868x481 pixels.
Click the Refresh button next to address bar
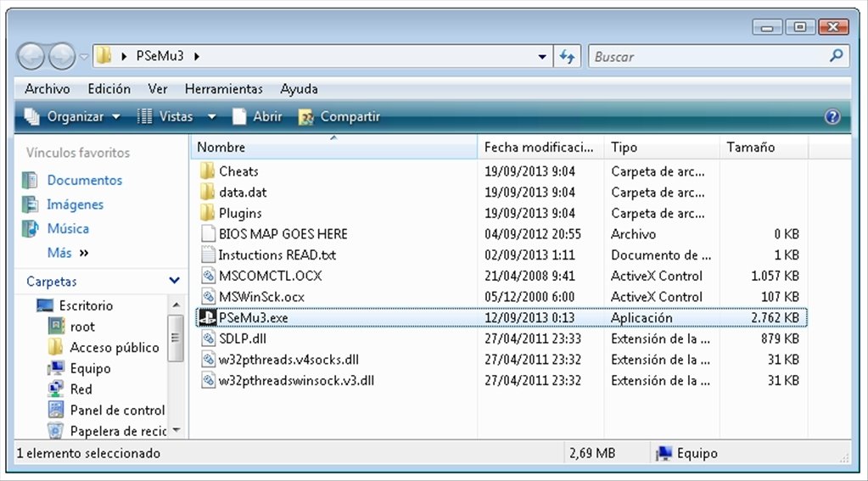click(567, 57)
